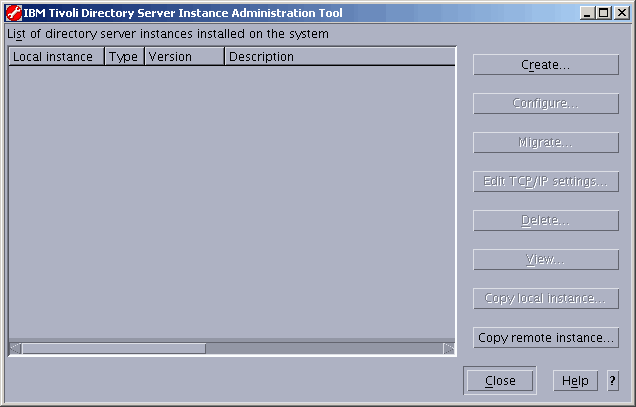Click the Delete... button

click(x=545, y=221)
